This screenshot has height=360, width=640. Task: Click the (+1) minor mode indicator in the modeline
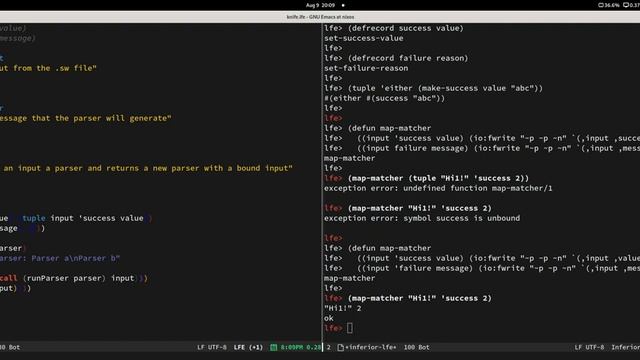click(256, 347)
